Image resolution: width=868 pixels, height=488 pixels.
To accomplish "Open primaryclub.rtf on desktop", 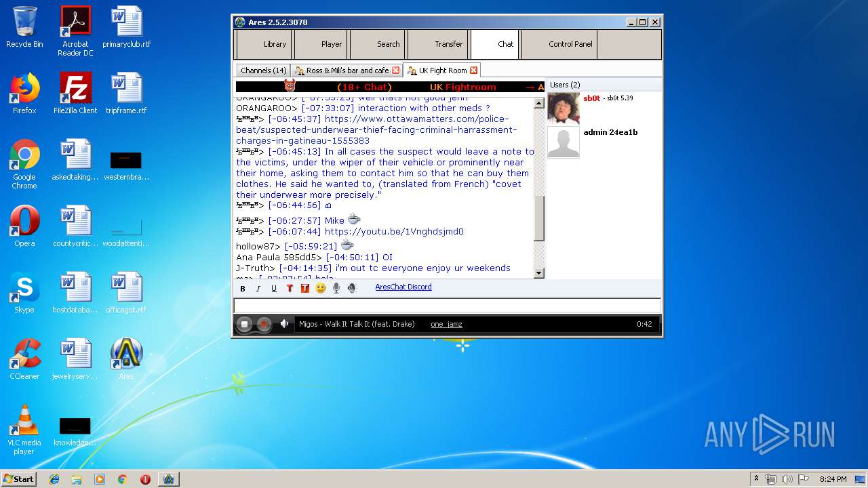I will click(127, 27).
